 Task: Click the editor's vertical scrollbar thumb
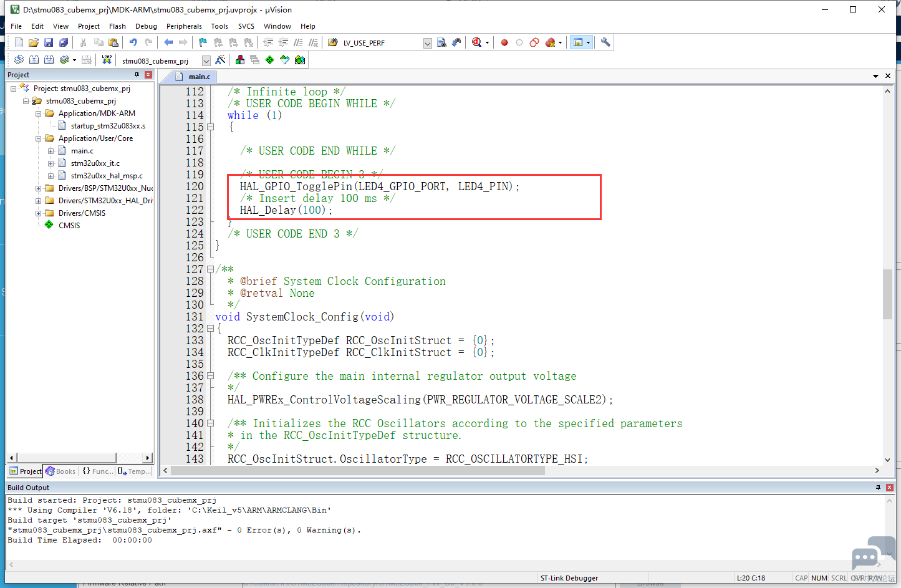coord(887,294)
